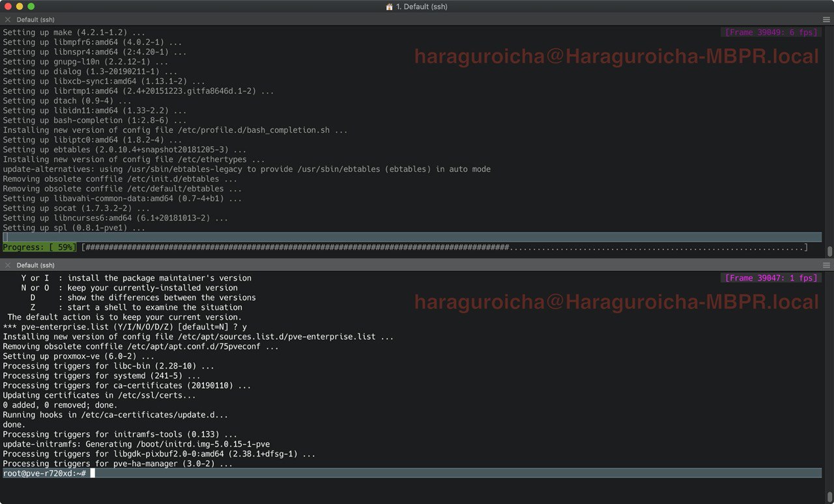
Task: Click the line 'Setting up dtach (0.9-4)'
Action: 67,100
